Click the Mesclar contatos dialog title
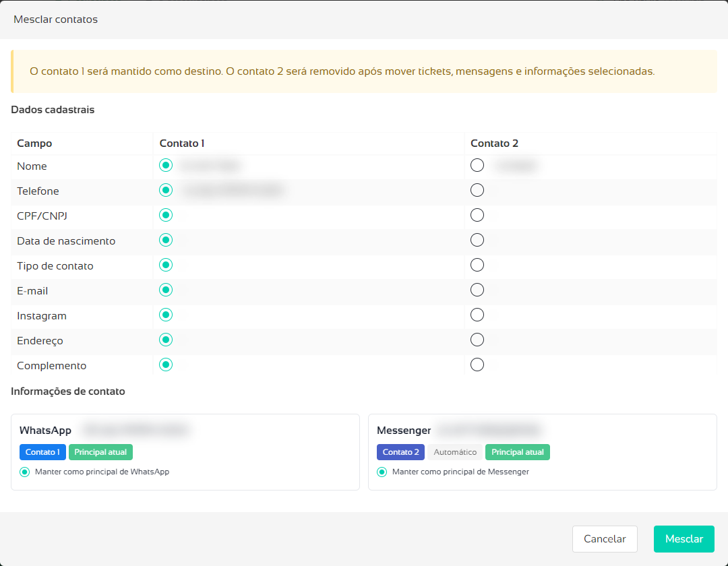Screen dimensions: 728x566 click(56, 20)
